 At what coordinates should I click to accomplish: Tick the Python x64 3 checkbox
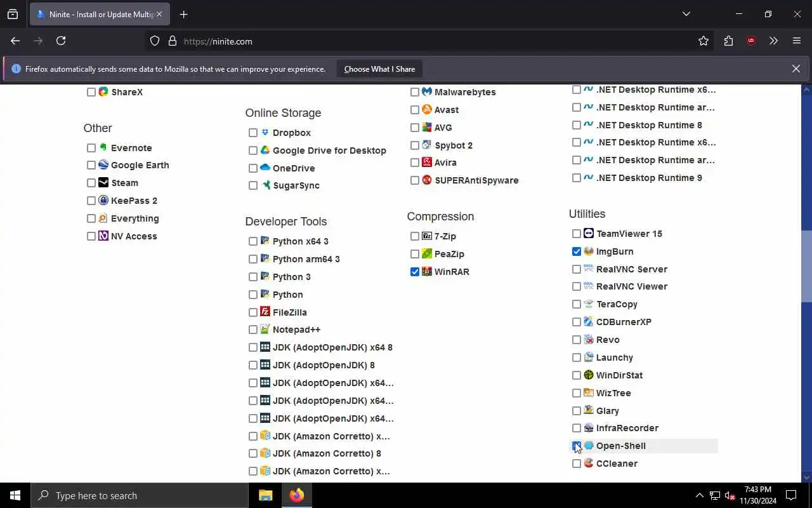tap(253, 241)
